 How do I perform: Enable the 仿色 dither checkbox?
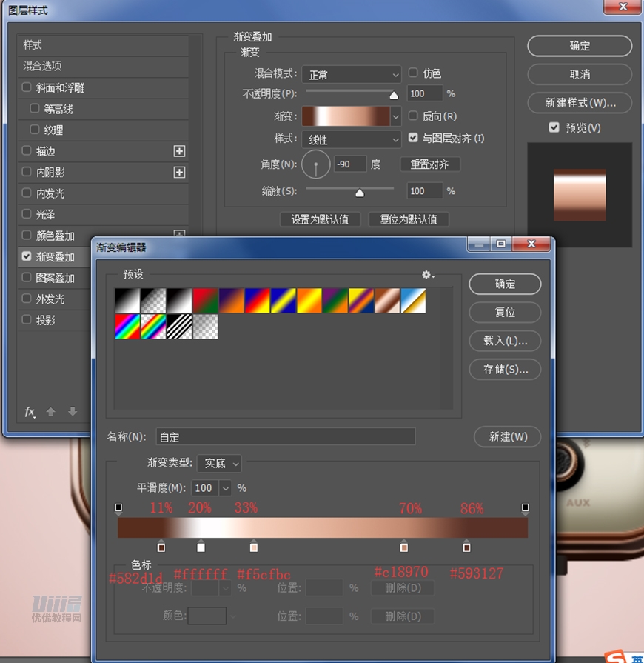click(414, 73)
